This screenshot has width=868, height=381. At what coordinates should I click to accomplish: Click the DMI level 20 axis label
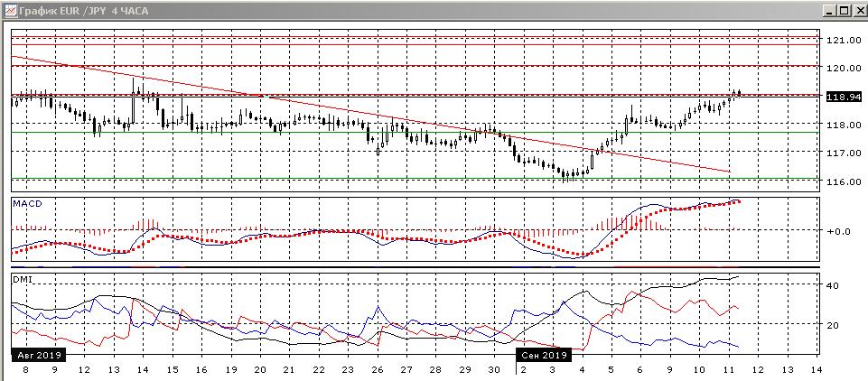(834, 325)
